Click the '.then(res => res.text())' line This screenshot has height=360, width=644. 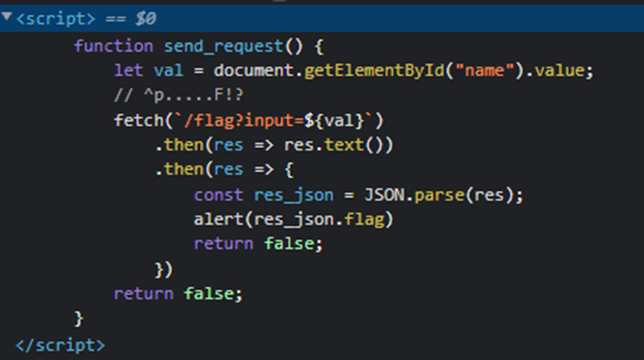(x=274, y=145)
